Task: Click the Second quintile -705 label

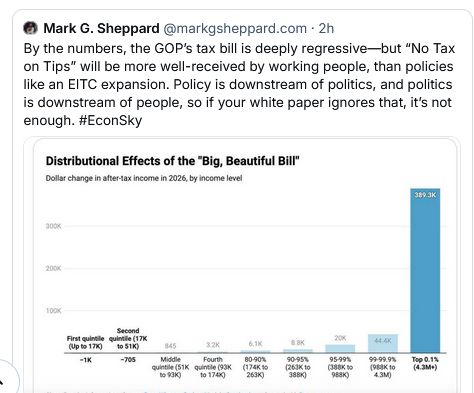Action: [128, 360]
